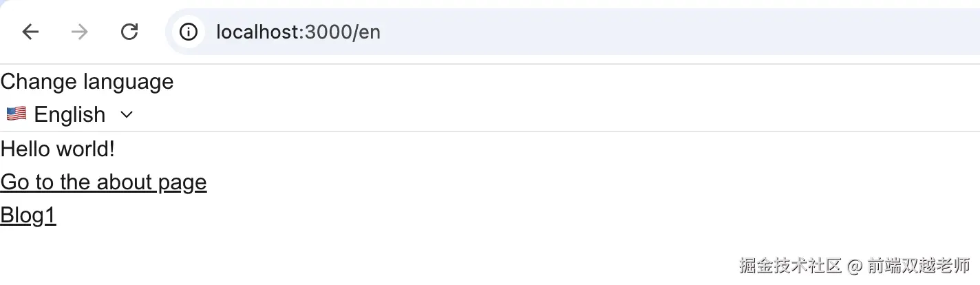This screenshot has height=285, width=980.
Task: Expand the chevron next to English
Action: click(126, 115)
